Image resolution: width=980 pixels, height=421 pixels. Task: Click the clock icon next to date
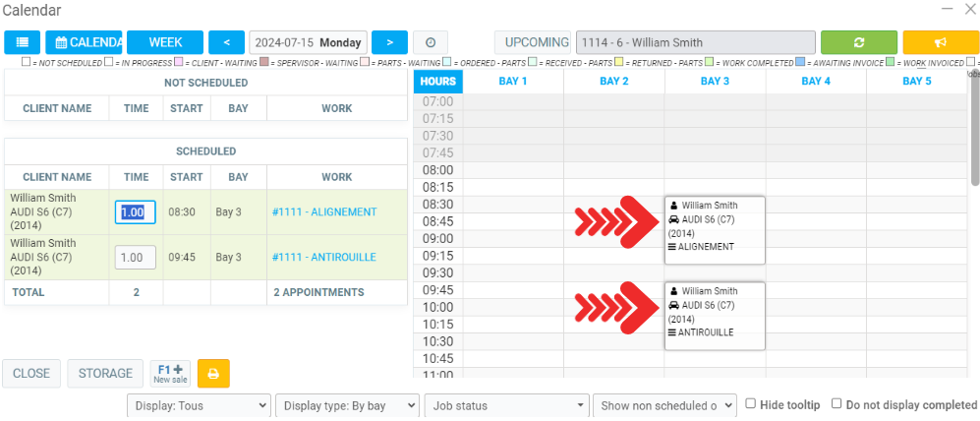431,43
